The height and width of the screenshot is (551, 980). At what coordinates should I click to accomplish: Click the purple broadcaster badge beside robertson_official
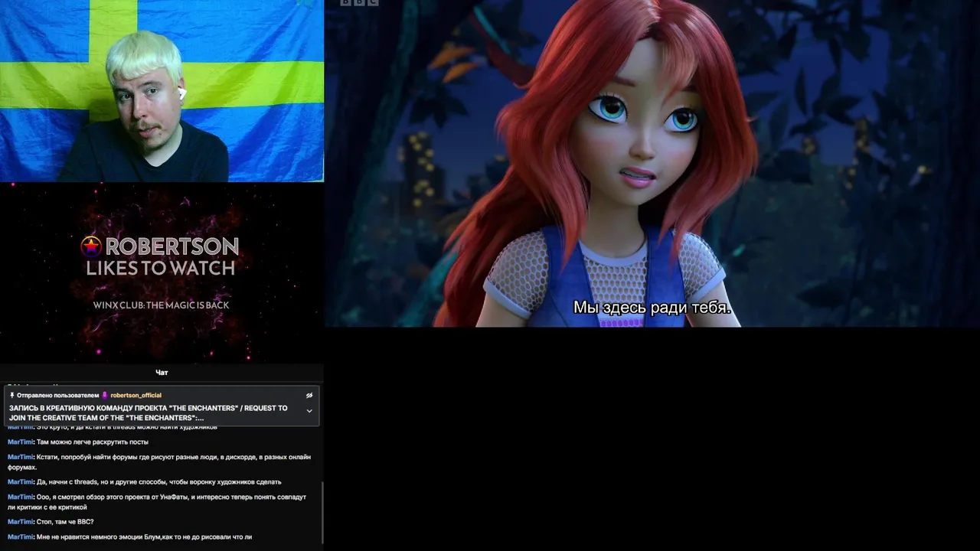tap(105, 396)
